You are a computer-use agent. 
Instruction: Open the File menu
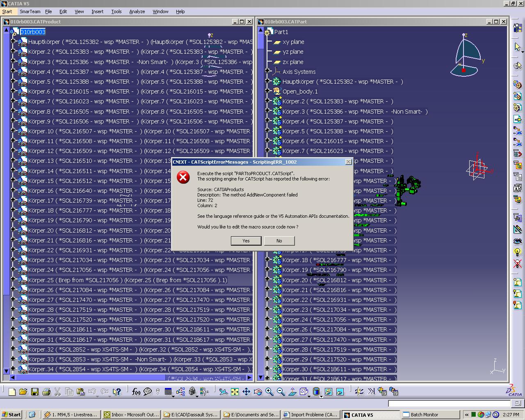[x=48, y=11]
